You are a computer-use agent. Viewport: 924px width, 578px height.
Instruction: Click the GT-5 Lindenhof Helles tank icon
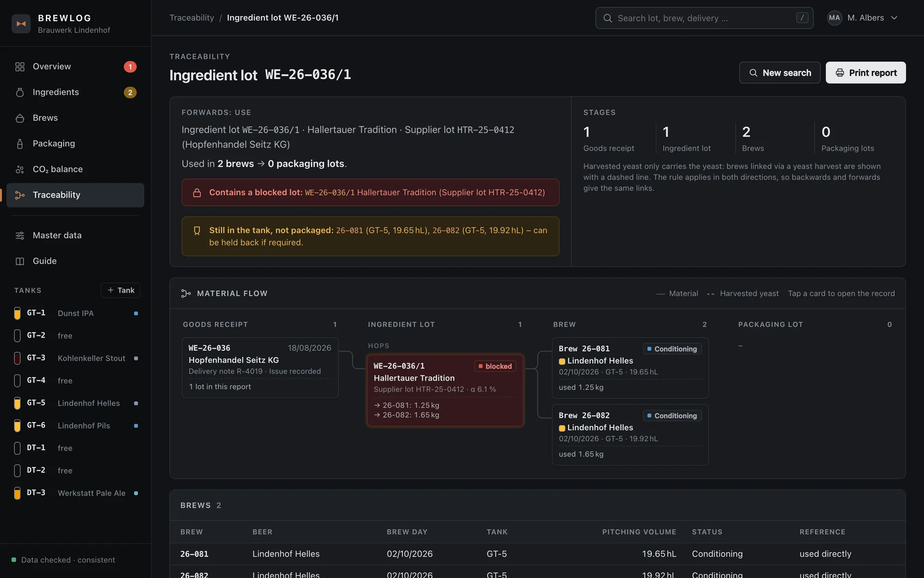17,403
